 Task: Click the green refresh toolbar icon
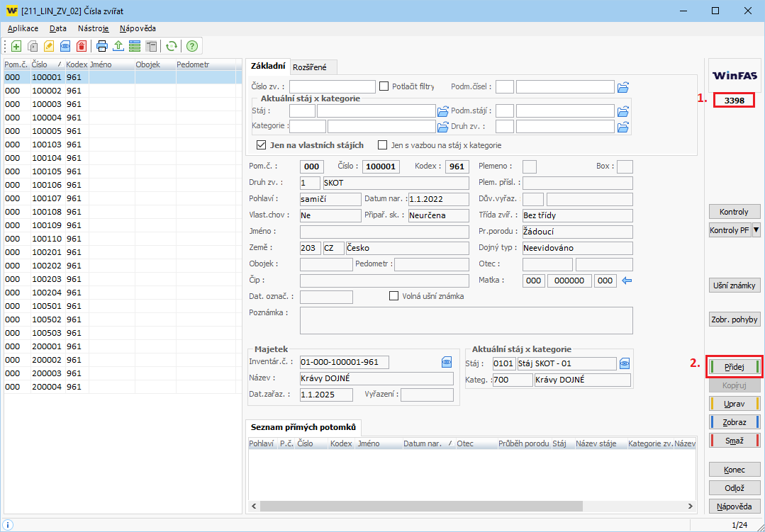click(x=171, y=46)
